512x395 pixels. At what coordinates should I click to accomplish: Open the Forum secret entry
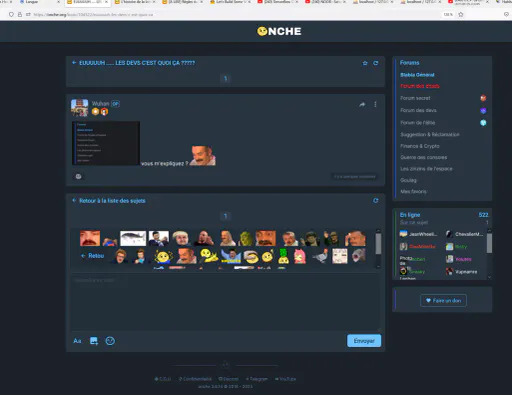415,98
